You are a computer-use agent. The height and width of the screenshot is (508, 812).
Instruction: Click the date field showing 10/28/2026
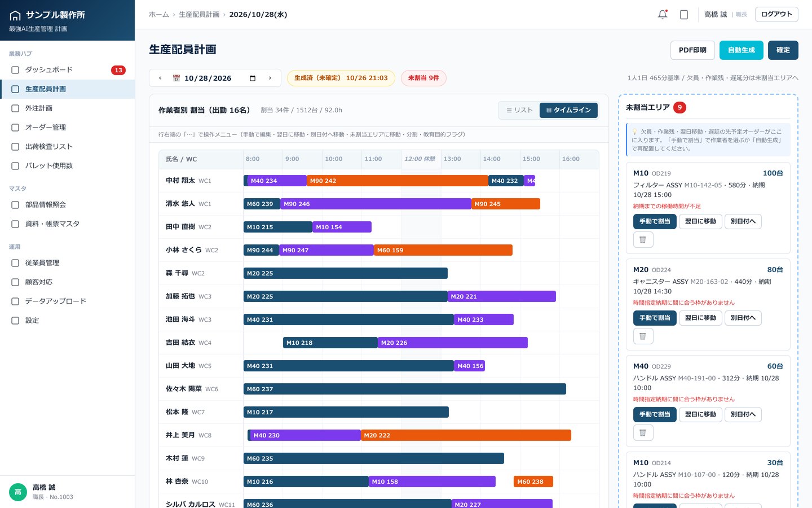point(215,78)
